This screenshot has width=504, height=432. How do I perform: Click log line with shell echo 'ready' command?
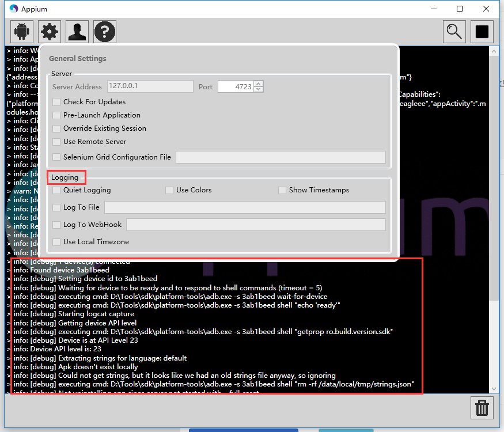(177, 305)
